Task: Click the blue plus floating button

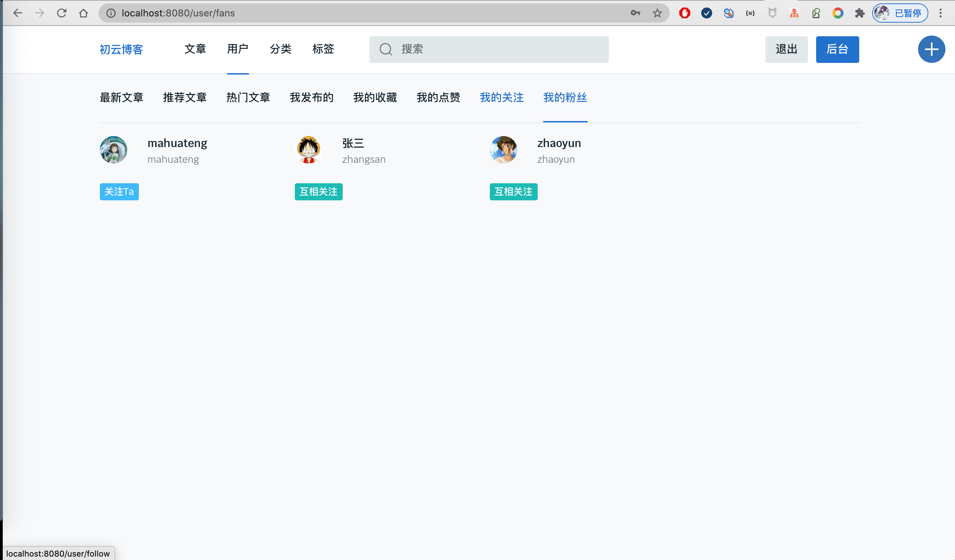Action: click(931, 49)
